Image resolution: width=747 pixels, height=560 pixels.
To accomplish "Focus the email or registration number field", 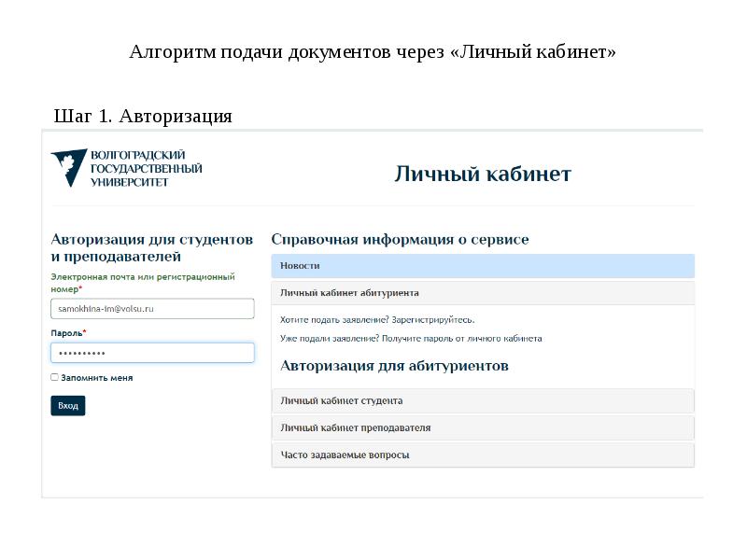I will (152, 308).
